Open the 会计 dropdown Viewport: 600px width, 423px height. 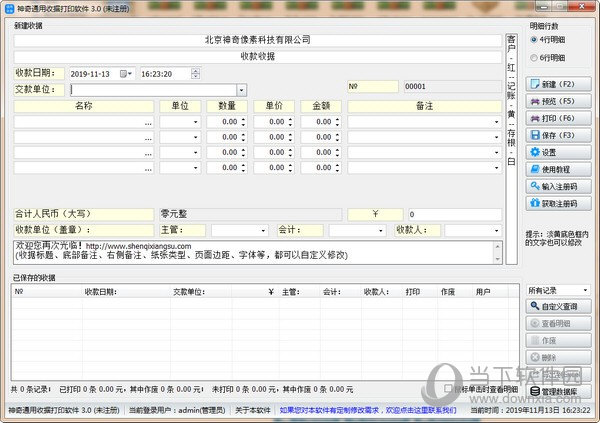tap(380, 230)
